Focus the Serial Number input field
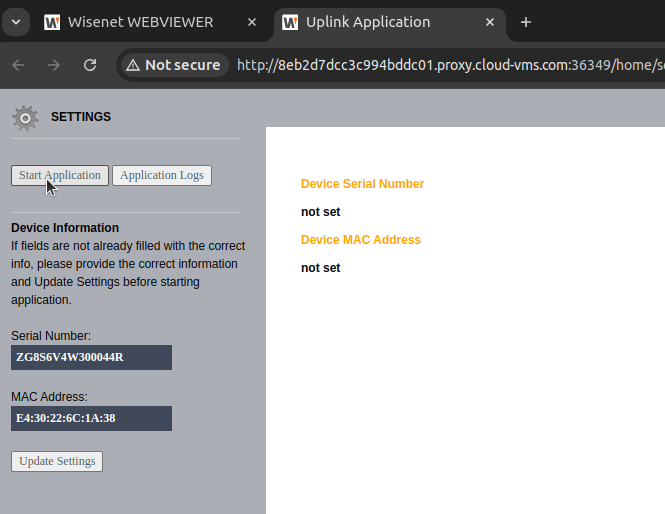The height and width of the screenshot is (514, 665). [91, 357]
